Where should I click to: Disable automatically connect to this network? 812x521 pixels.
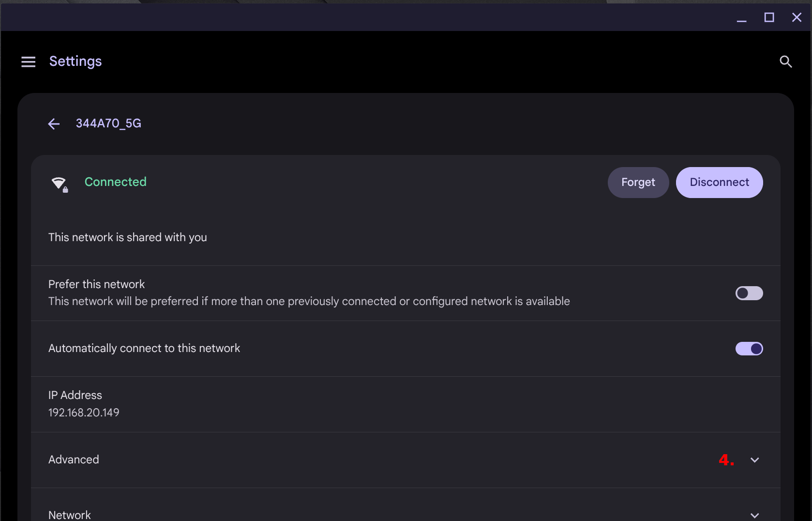(749, 349)
